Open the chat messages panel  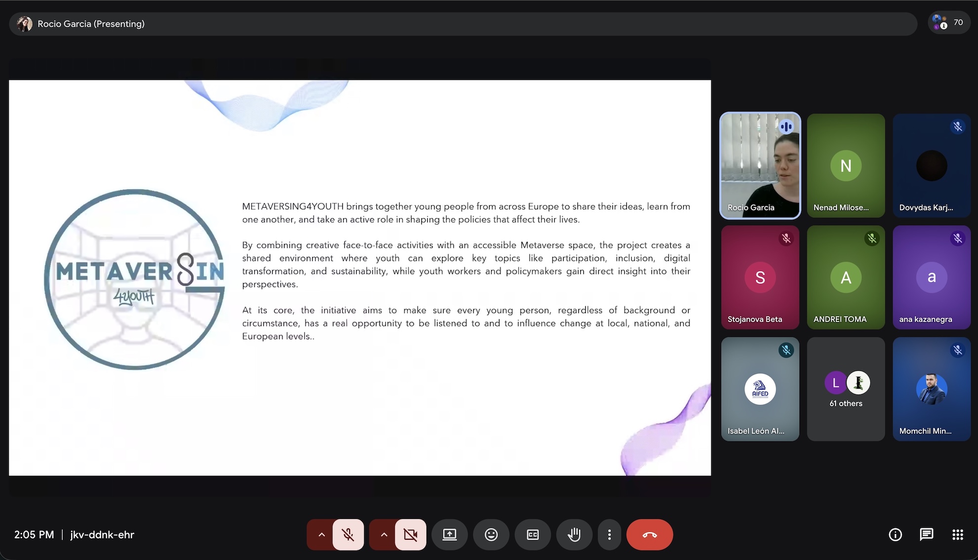point(927,534)
